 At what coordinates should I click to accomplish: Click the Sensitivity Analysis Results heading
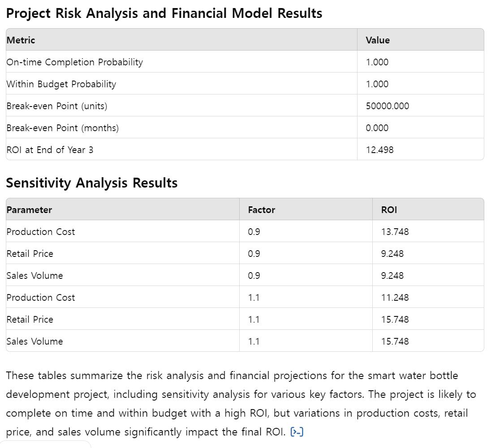pos(91,183)
